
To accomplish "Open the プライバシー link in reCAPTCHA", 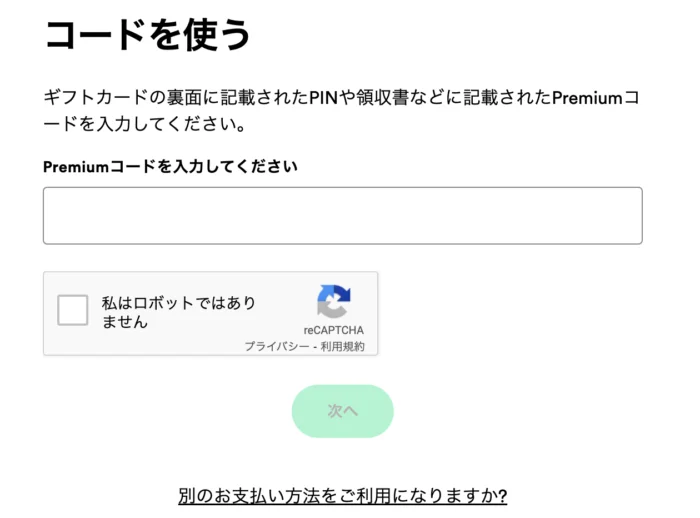I will click(275, 346).
